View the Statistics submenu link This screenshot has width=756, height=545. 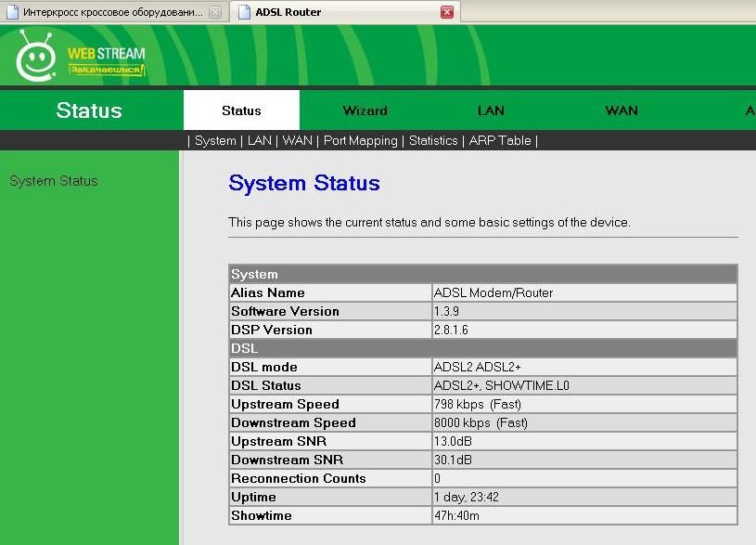[433, 140]
